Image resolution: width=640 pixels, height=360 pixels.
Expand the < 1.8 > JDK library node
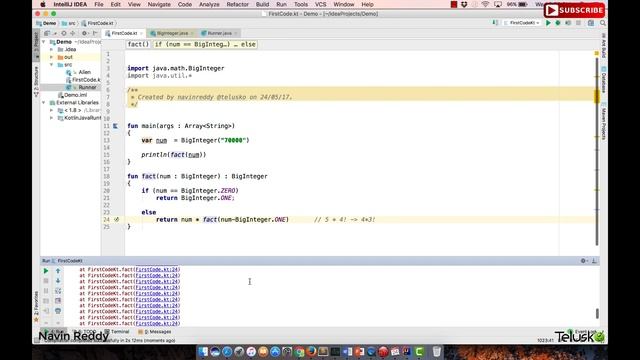pos(52,110)
